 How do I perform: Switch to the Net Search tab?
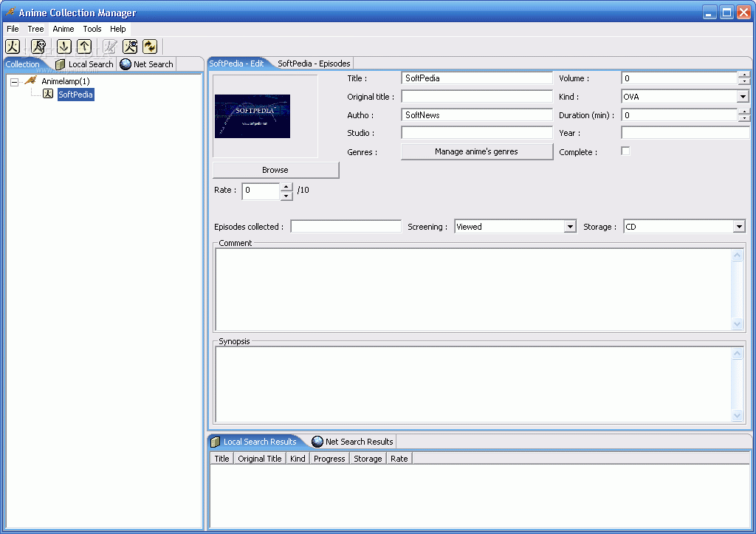tap(147, 64)
